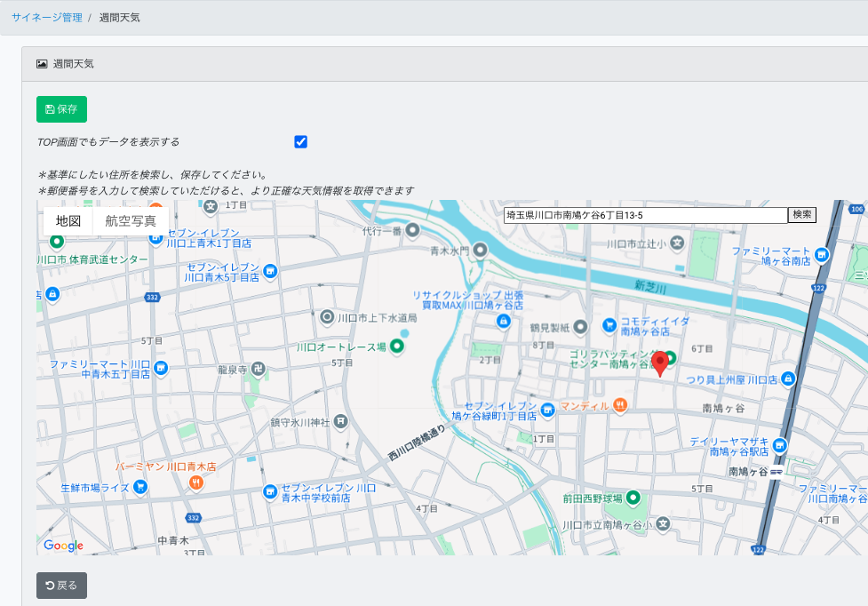Uncheck TOP画面でもデータを表示する checkbox
Image resolution: width=868 pixels, height=606 pixels.
click(x=300, y=141)
